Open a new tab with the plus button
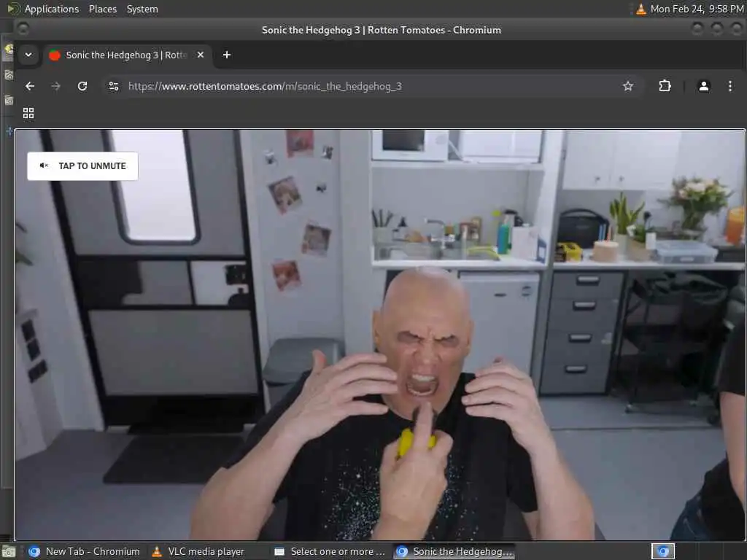The width and height of the screenshot is (747, 560). coord(227,55)
